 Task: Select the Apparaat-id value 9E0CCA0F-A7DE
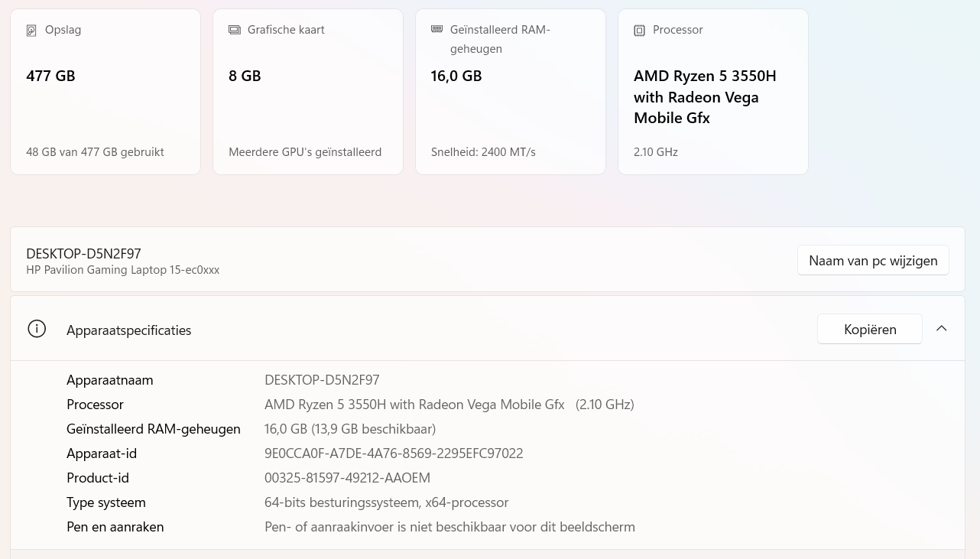pyautogui.click(x=393, y=453)
